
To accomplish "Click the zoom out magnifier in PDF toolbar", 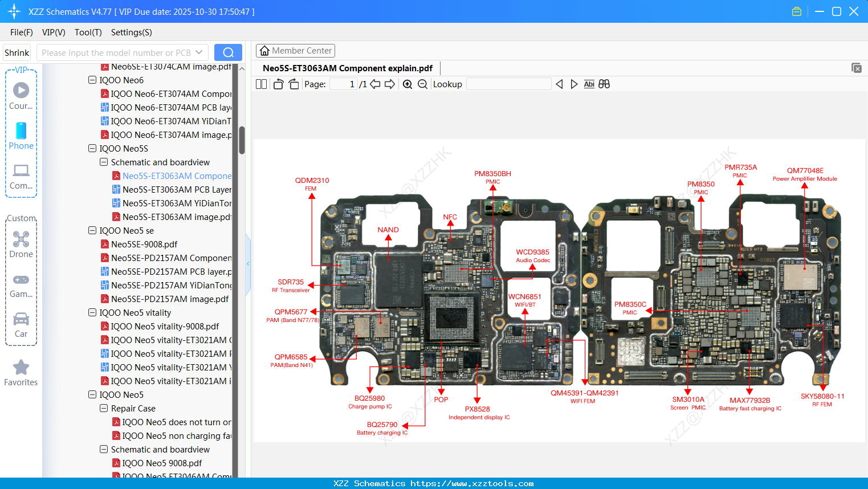I will pyautogui.click(x=423, y=84).
